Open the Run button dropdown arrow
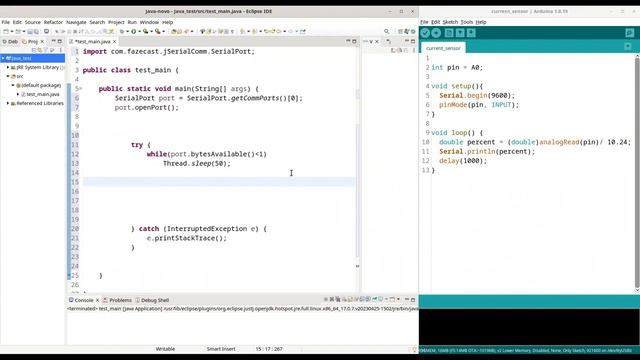Viewport: 640px width, 360px height. [x=139, y=31]
